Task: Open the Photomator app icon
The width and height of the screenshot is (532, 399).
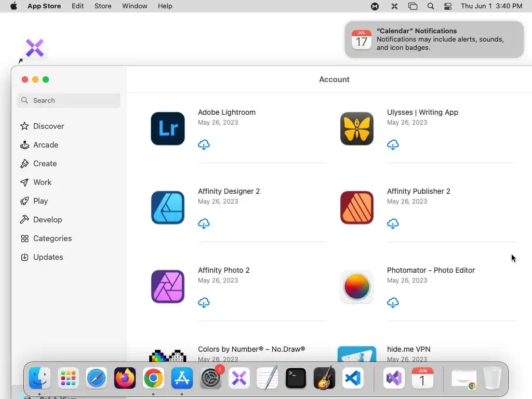Action: click(356, 286)
